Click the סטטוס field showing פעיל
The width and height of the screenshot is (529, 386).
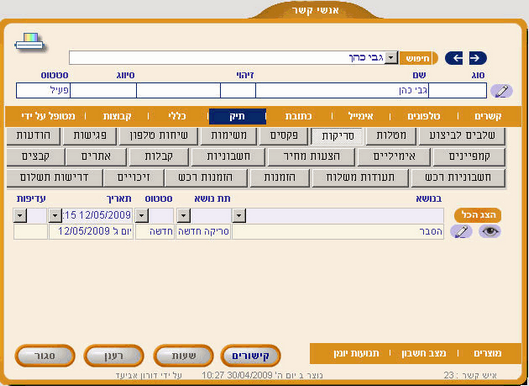(43, 91)
